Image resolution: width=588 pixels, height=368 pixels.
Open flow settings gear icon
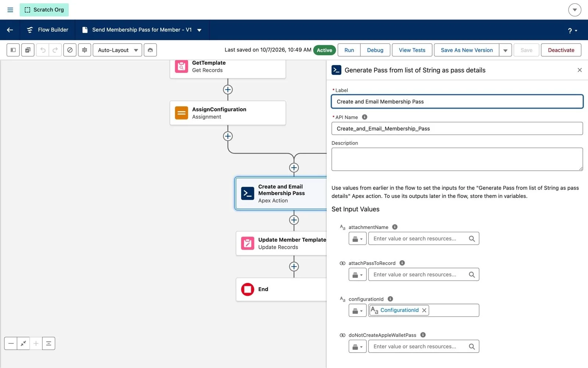pos(85,50)
